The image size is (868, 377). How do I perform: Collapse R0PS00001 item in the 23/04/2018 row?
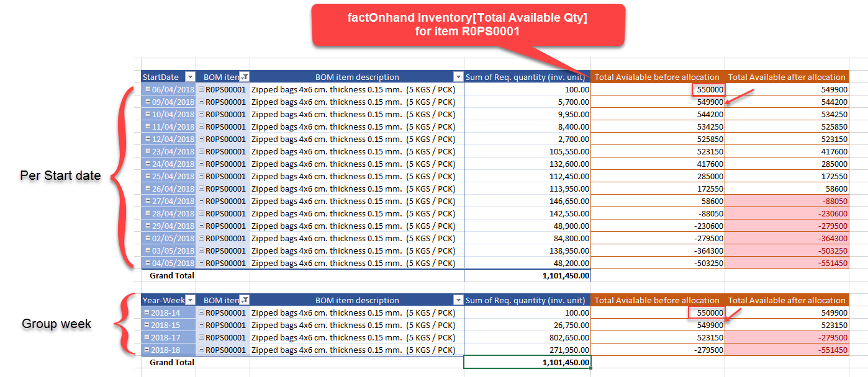[x=202, y=151]
